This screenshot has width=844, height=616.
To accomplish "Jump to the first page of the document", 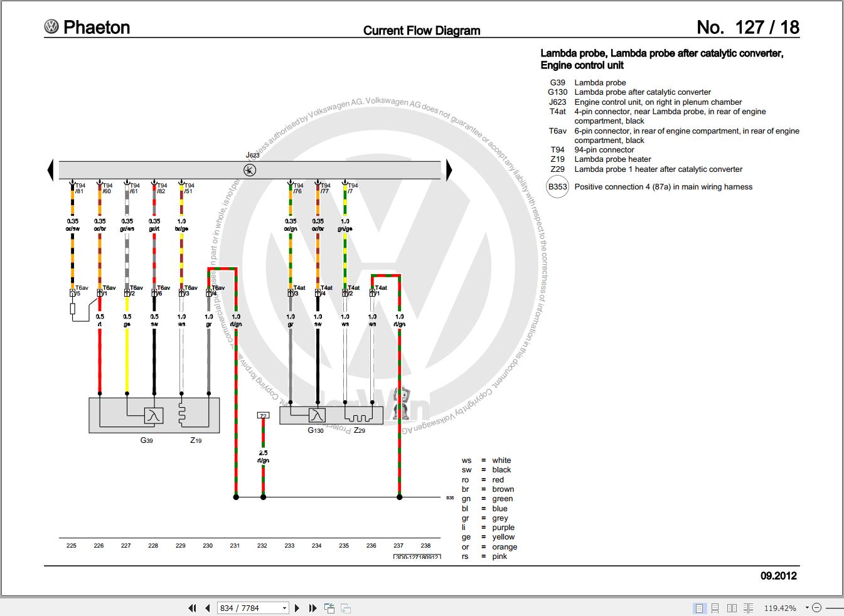I will point(192,608).
